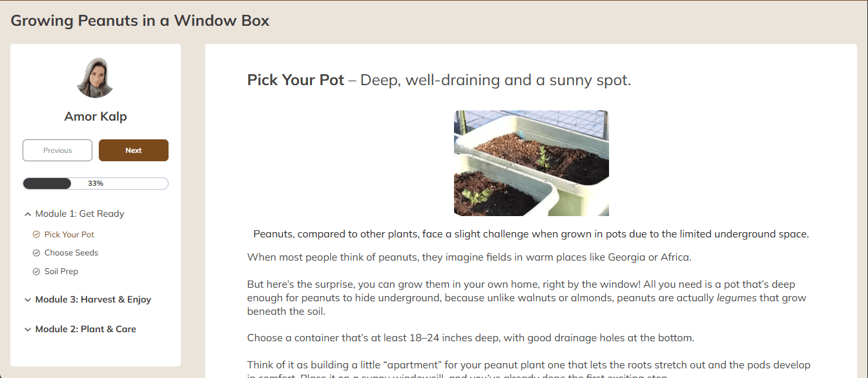Image resolution: width=868 pixels, height=378 pixels.
Task: Go to the Next lesson page
Action: point(134,150)
